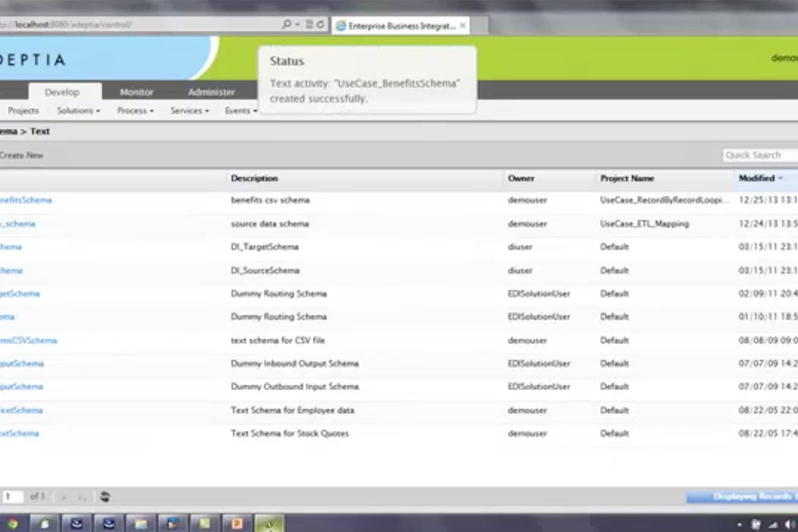The height and width of the screenshot is (532, 798).
Task: Click compatibility view icon in address bar
Action: pos(310,25)
